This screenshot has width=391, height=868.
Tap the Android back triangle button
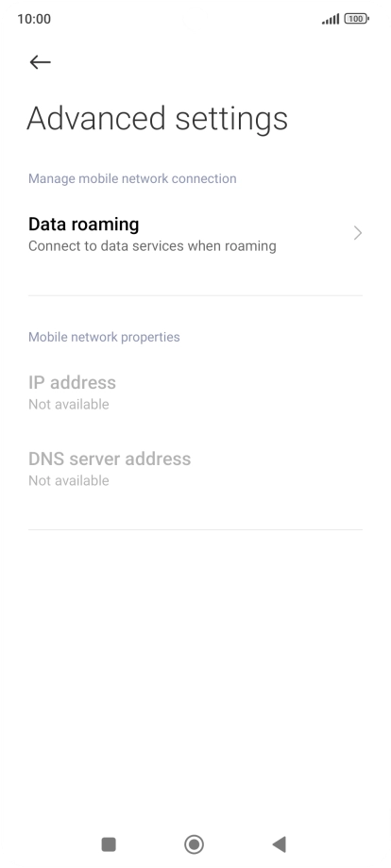pyautogui.click(x=280, y=844)
